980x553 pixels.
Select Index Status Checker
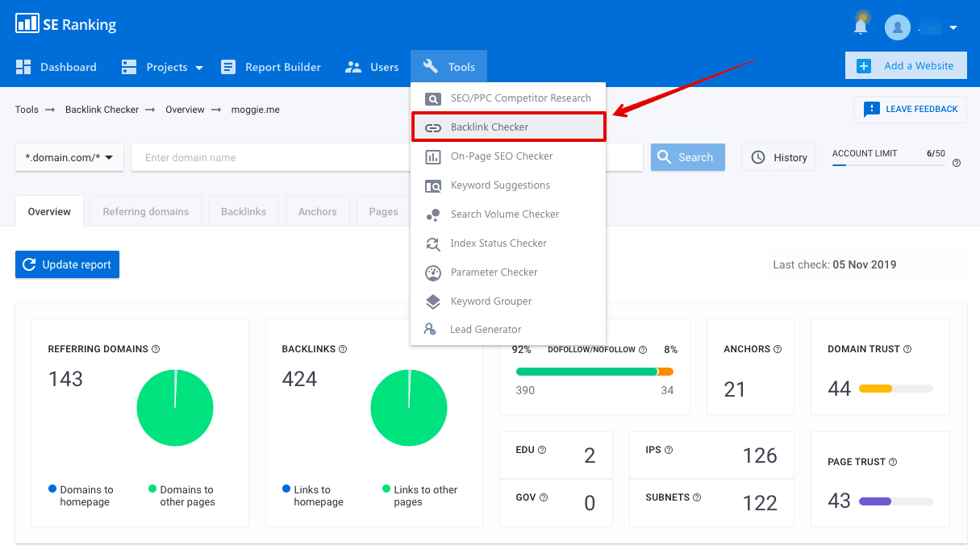[x=508, y=243]
